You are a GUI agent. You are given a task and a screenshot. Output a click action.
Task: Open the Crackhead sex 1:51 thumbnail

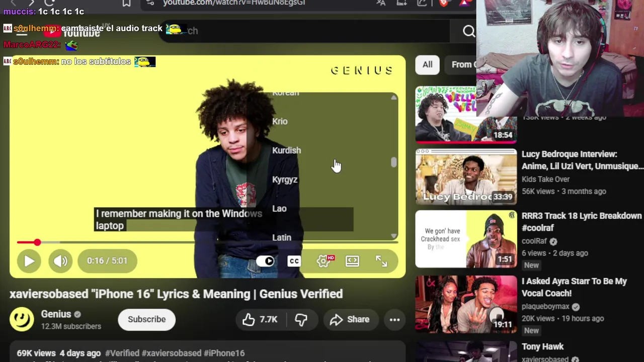[466, 239]
